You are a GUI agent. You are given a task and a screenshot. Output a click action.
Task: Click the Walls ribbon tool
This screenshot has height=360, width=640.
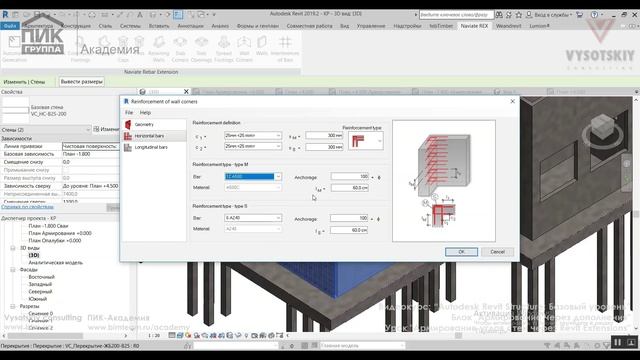click(x=262, y=46)
